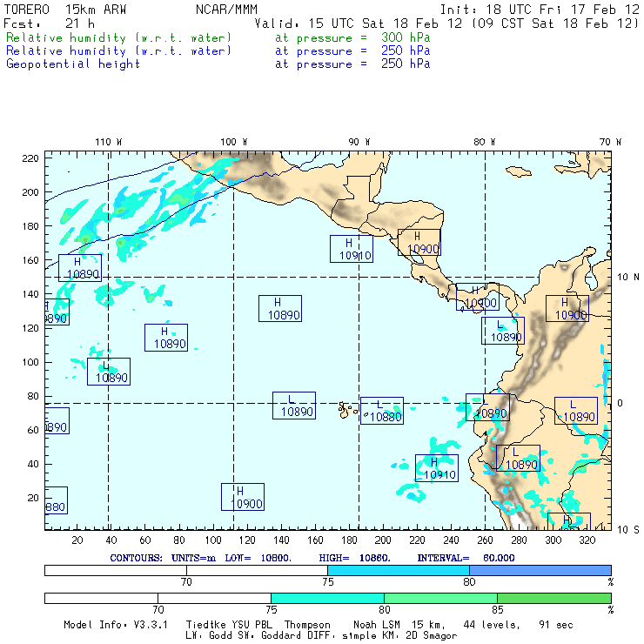The image size is (644, 644).
Task: Click the '0' equator latitude label
Action: pos(620,403)
